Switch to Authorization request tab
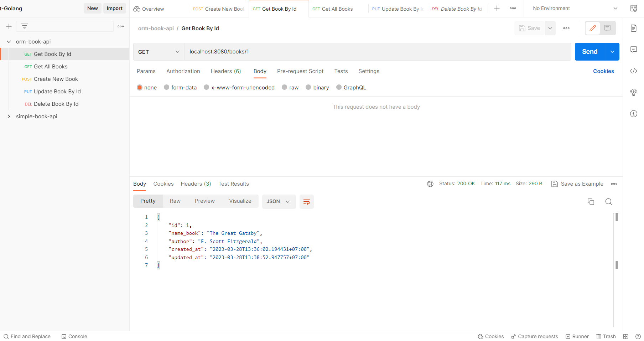The image size is (644, 341). pos(183,71)
